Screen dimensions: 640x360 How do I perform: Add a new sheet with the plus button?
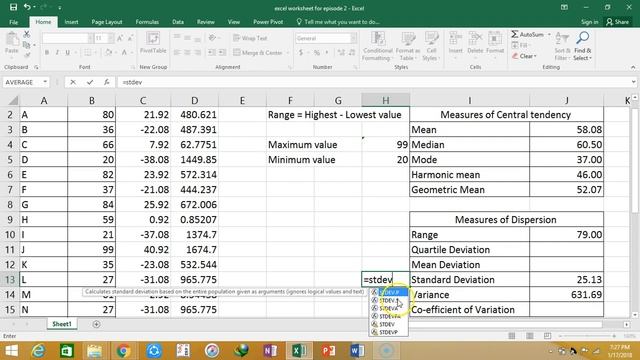click(x=96, y=324)
